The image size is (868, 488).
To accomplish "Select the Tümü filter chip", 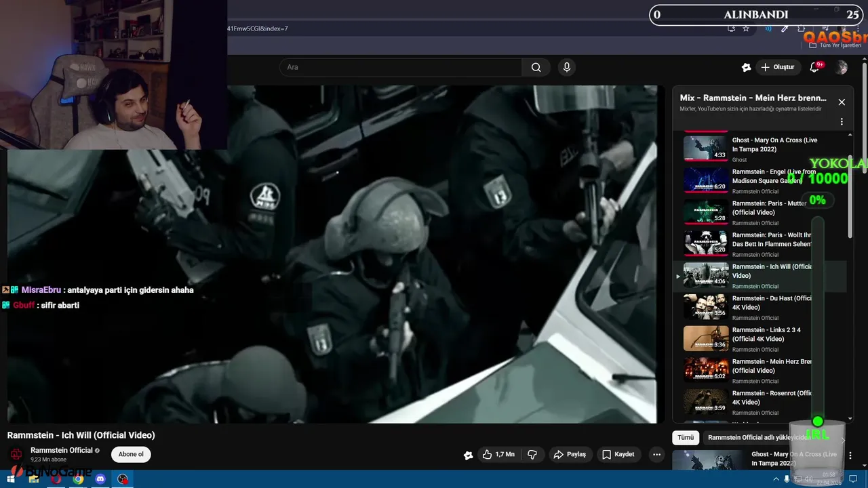I will click(x=686, y=437).
